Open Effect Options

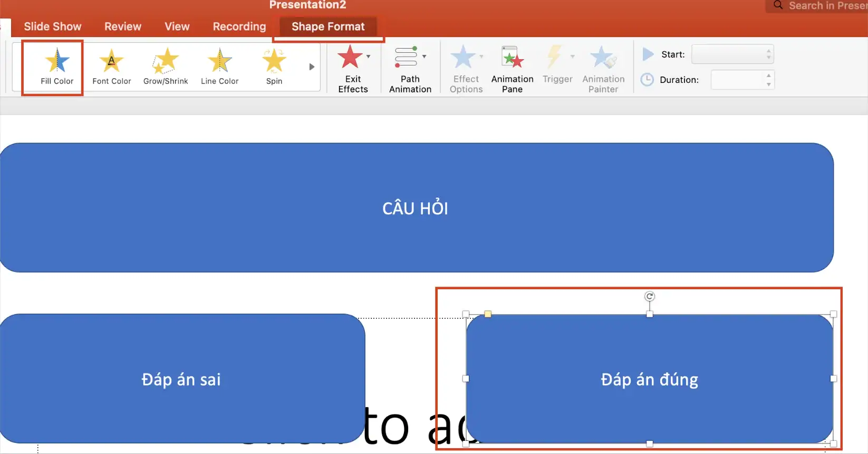[466, 69]
